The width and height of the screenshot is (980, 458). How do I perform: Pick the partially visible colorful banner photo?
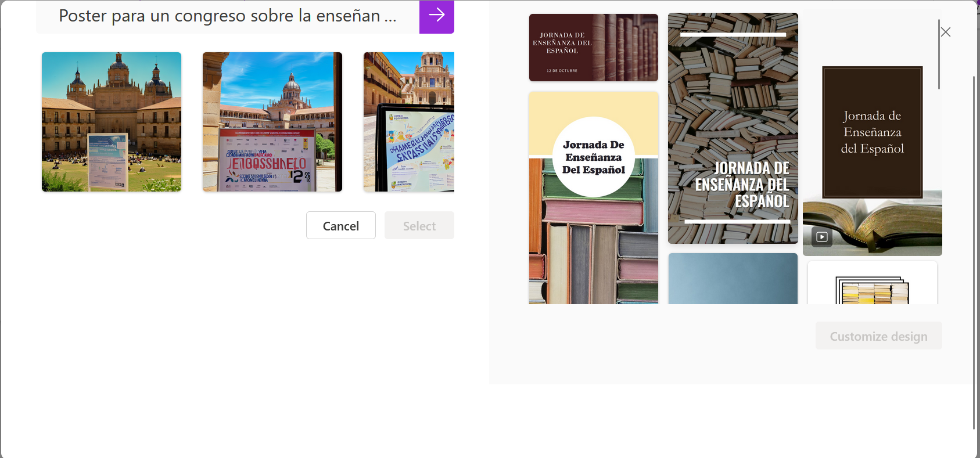tap(409, 122)
